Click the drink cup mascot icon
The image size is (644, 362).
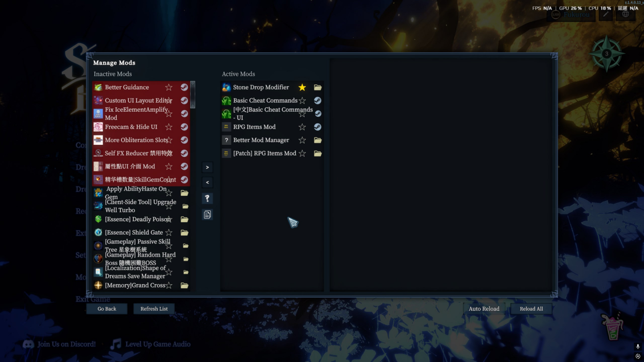click(x=612, y=327)
